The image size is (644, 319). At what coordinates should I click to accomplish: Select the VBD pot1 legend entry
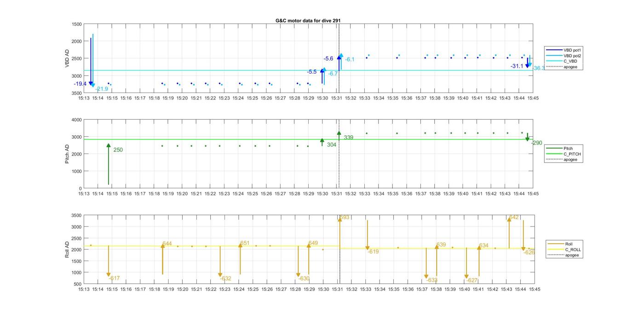(564, 50)
